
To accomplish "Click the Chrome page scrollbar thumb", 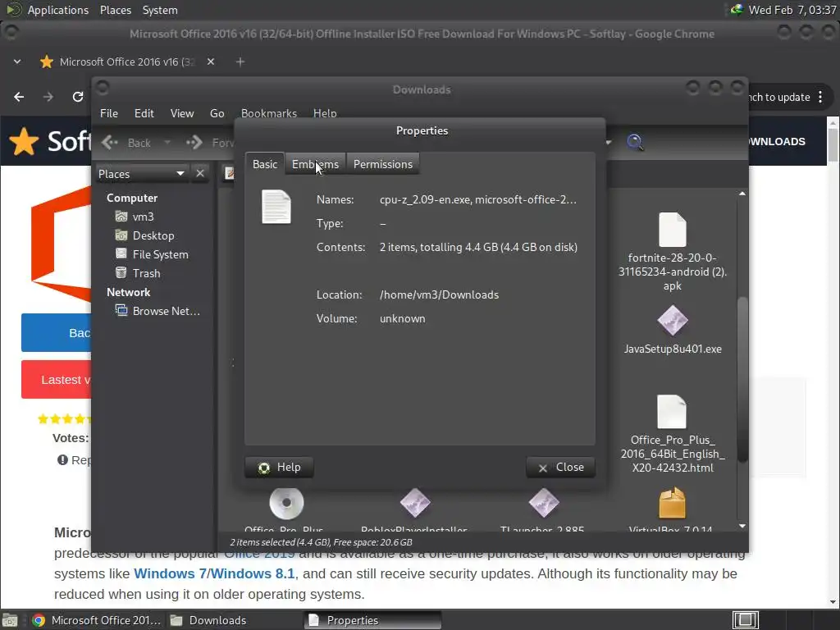I will (x=833, y=145).
